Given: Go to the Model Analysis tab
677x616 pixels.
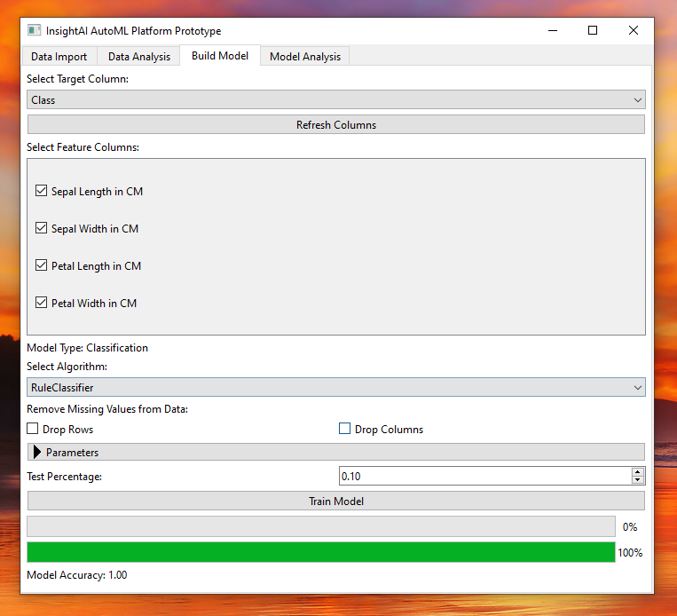Looking at the screenshot, I should click(x=305, y=57).
